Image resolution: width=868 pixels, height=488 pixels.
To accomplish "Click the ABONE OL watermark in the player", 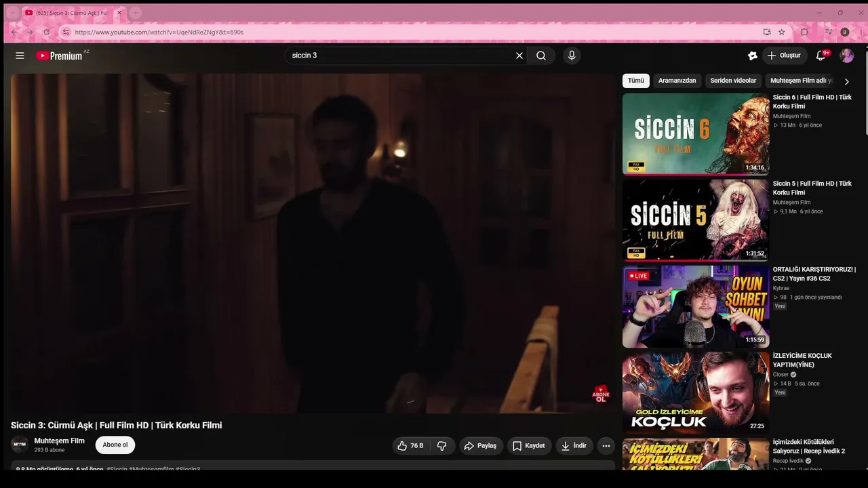I will 601,394.
